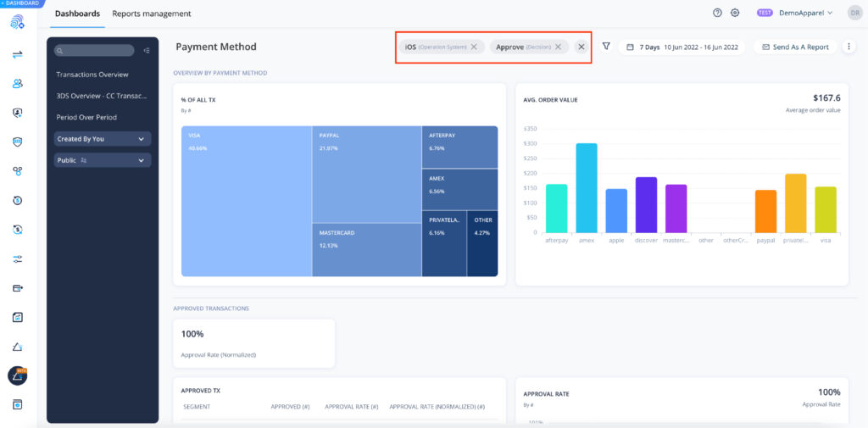Click the discover purple bar
Image resolution: width=868 pixels, height=428 pixels.
(x=646, y=205)
